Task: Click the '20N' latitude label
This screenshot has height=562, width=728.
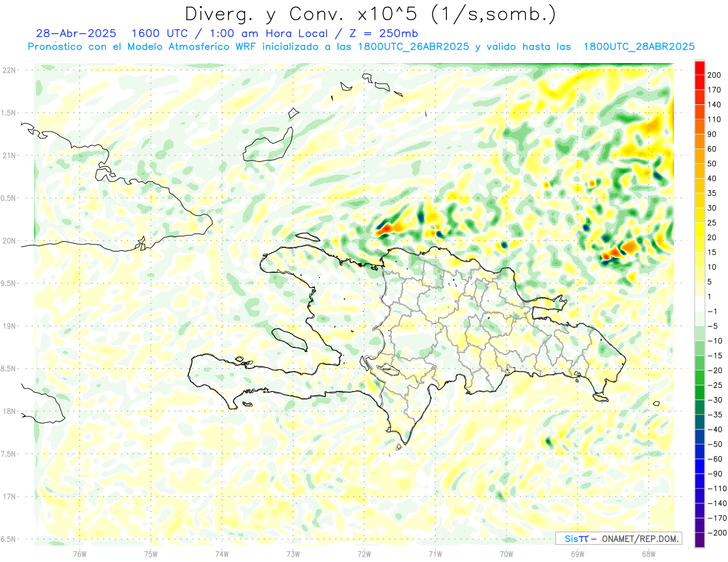Action: (10, 241)
